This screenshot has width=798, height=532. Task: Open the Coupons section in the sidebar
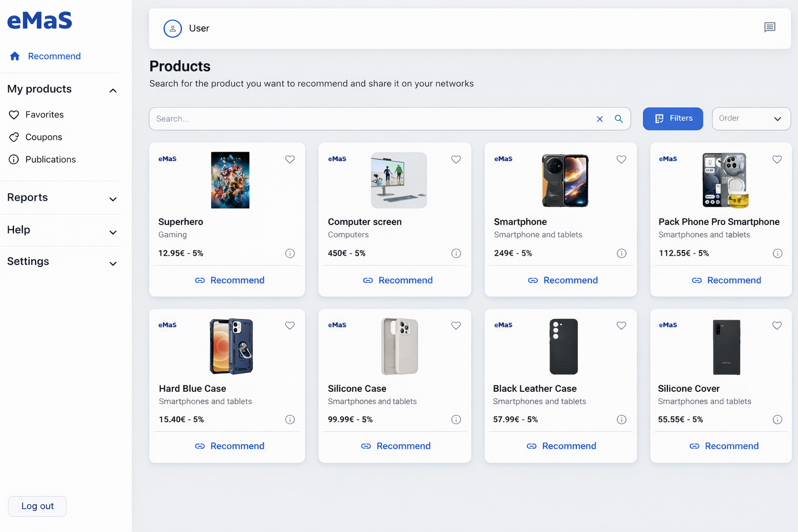pos(44,137)
